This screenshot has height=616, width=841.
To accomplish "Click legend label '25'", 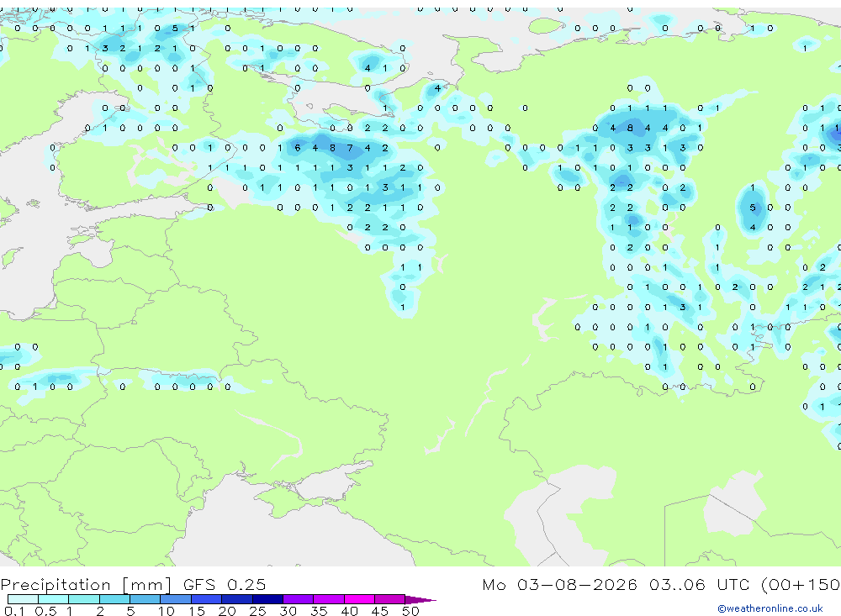I will 257,611.
